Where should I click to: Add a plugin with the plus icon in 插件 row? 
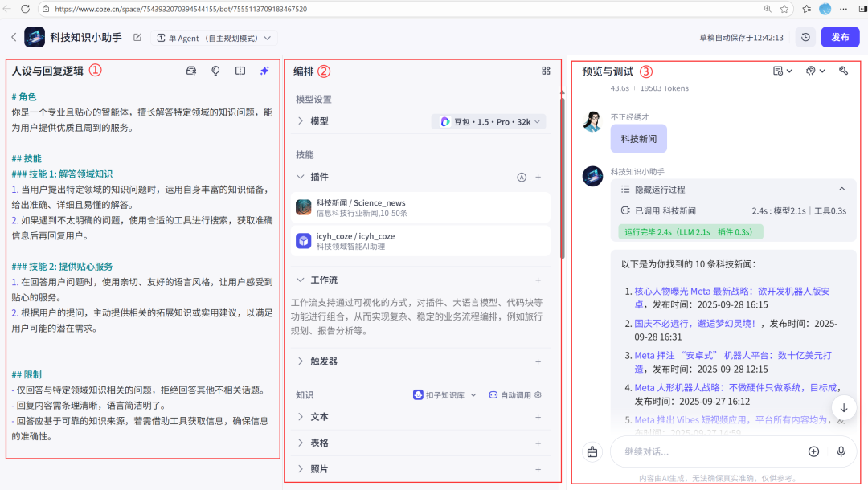pyautogui.click(x=538, y=177)
